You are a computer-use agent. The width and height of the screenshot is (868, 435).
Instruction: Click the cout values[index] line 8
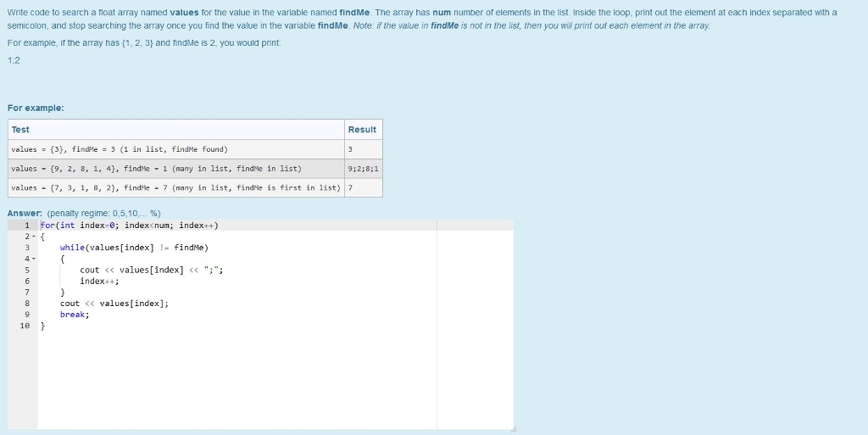[x=114, y=304]
